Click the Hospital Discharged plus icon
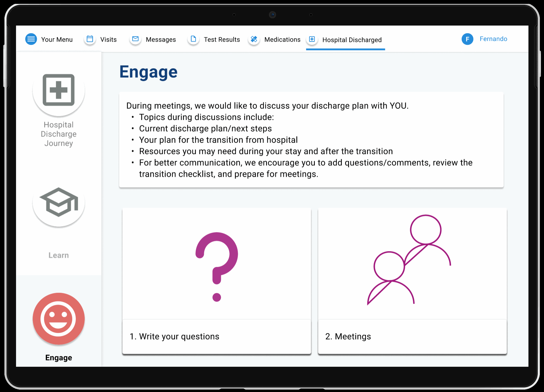Viewport: 544px width, 392px height. tap(312, 39)
